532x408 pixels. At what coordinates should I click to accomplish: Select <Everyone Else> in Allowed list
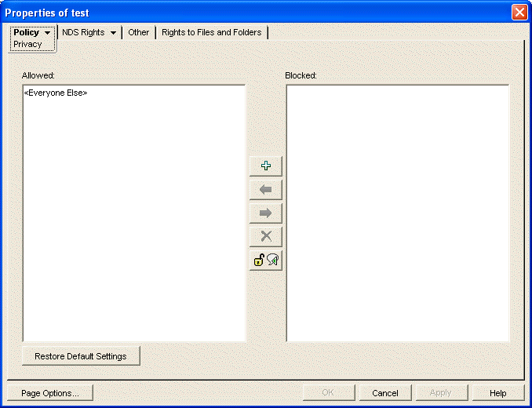(x=56, y=93)
